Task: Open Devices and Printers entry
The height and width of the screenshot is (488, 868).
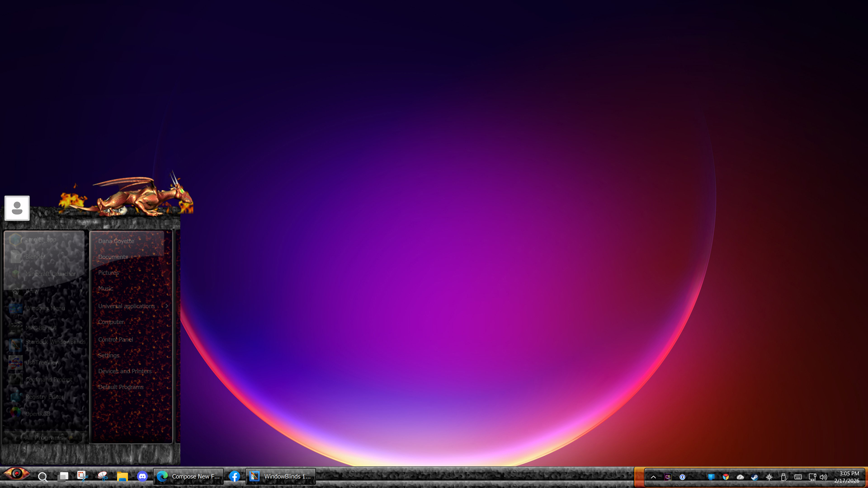Action: pos(125,371)
